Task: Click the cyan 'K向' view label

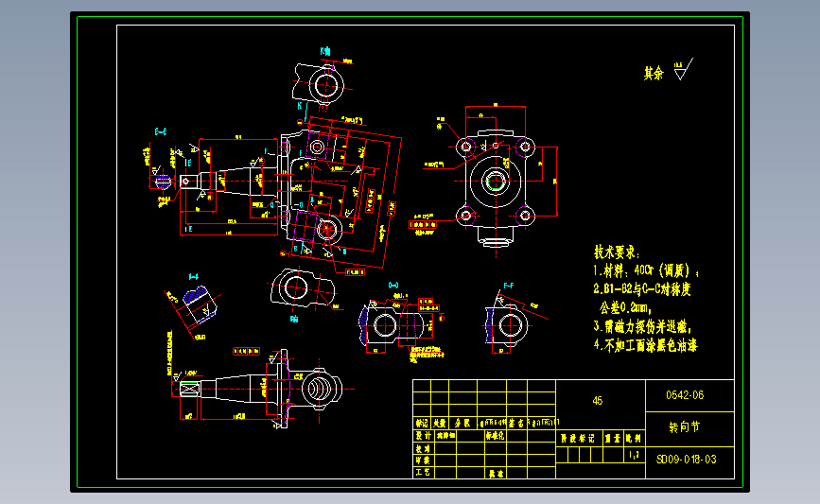Action: pyautogui.click(x=325, y=51)
